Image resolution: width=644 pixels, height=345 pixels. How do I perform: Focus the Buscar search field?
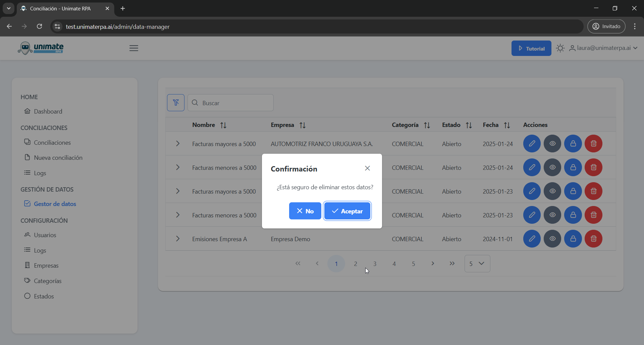point(231,103)
